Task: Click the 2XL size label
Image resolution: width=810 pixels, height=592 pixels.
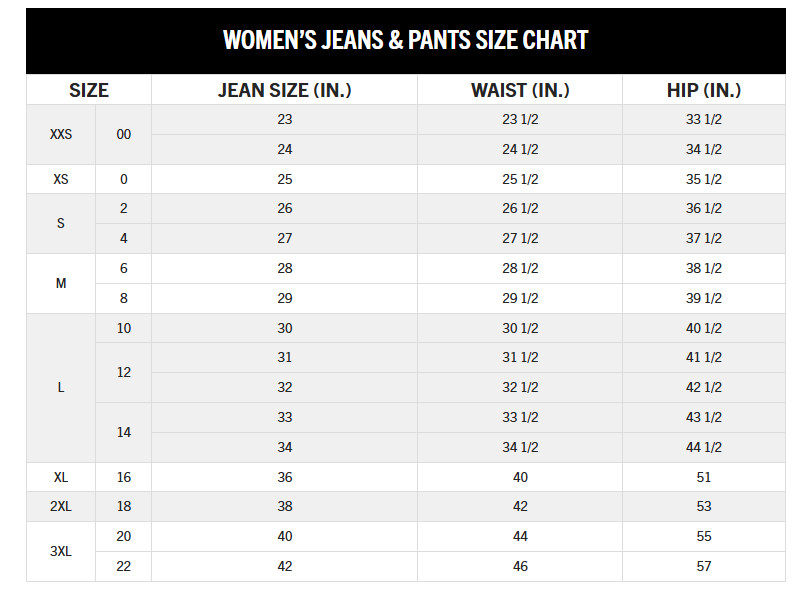Action: pos(61,507)
